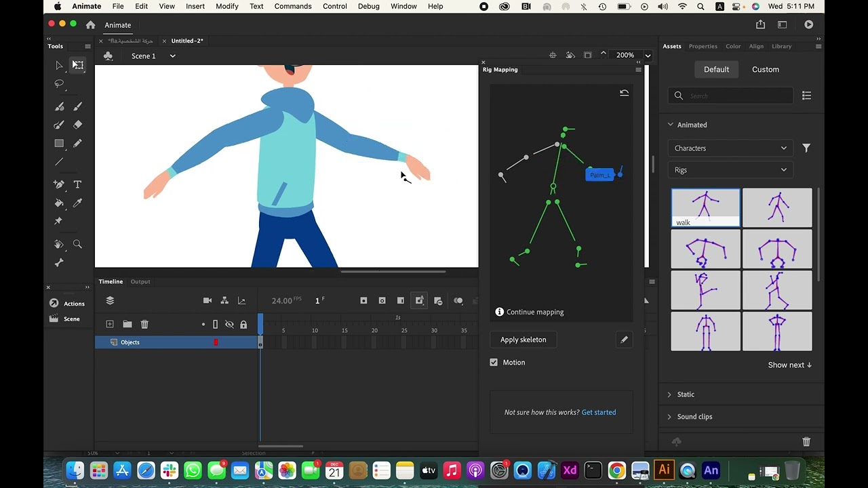Switch to the Library tab
The width and height of the screenshot is (868, 488).
pyautogui.click(x=781, y=46)
